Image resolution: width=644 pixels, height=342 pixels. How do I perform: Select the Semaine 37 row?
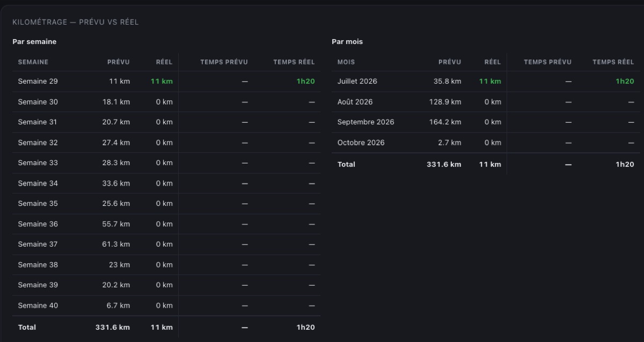click(x=166, y=244)
